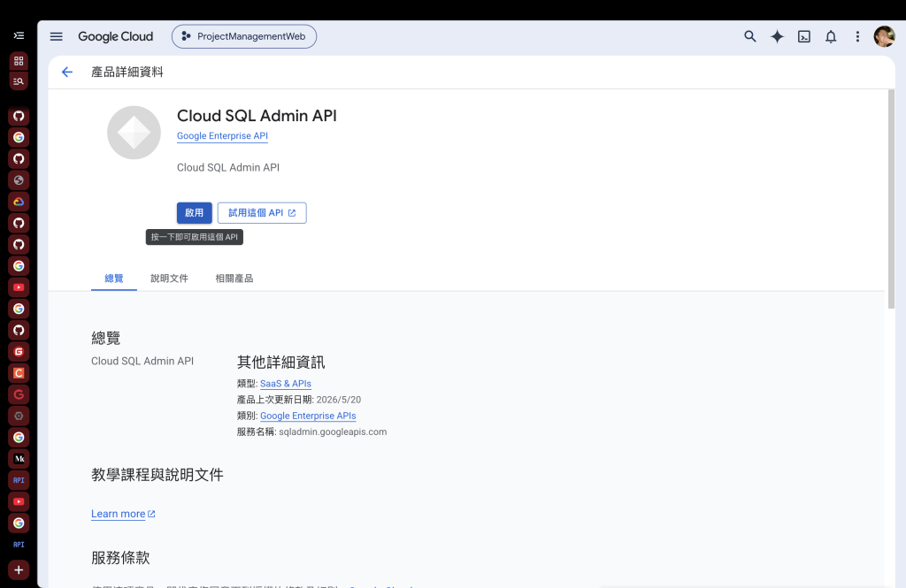Enable the API with 啟用 button

[194, 212]
